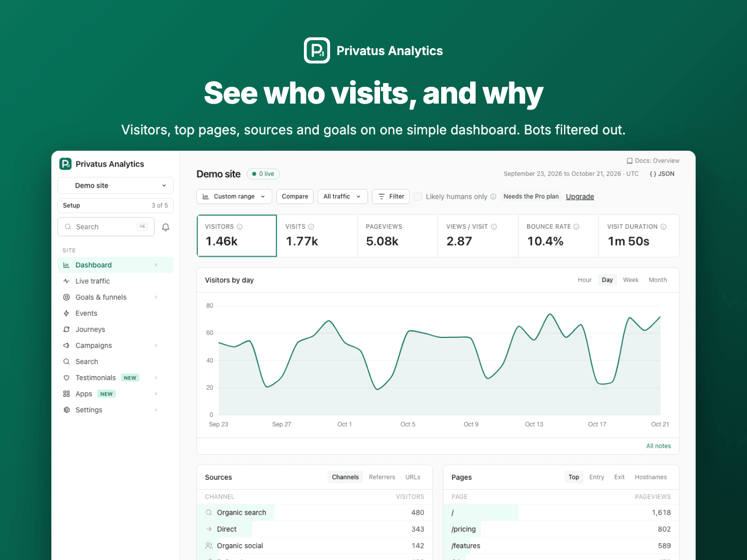Switch chart to Week view
747x560 pixels.
tap(631, 280)
